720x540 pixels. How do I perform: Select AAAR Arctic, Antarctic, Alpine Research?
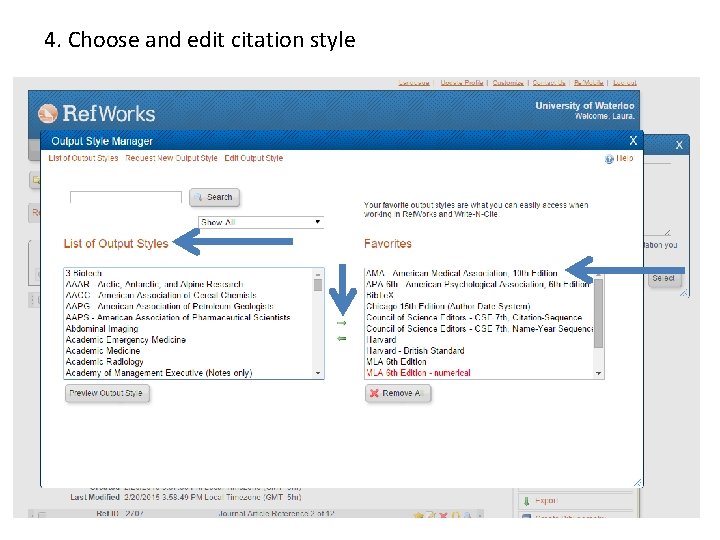[154, 284]
